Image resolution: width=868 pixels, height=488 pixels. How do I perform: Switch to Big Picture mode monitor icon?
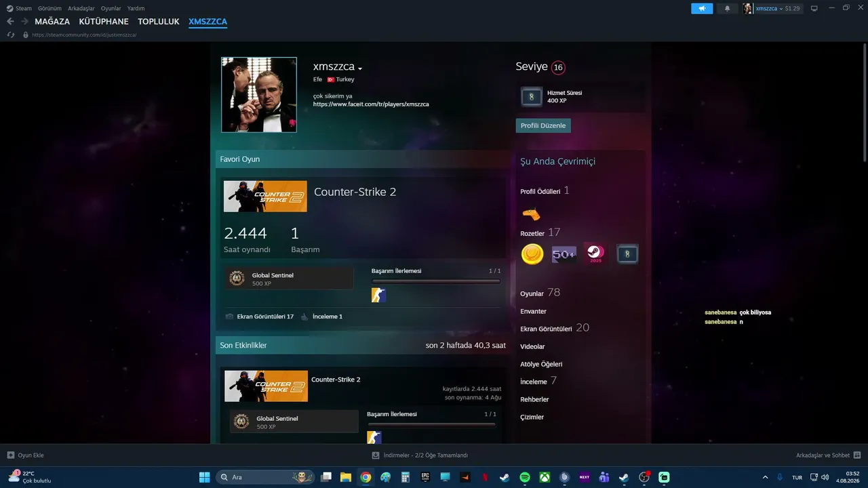[814, 8]
